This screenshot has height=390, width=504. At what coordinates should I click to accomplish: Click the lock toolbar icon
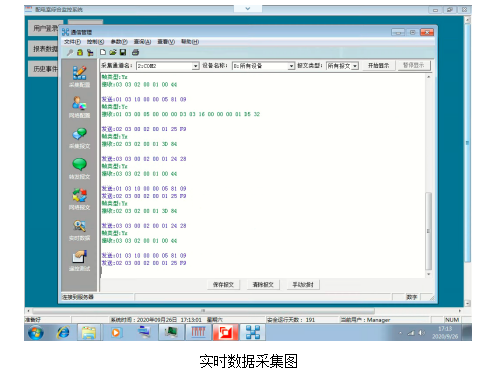point(80,52)
